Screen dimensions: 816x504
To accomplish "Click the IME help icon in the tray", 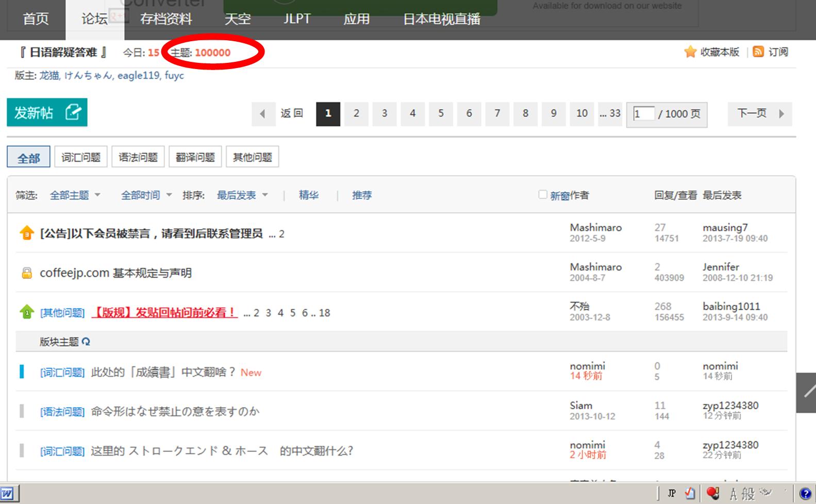I will click(x=805, y=494).
